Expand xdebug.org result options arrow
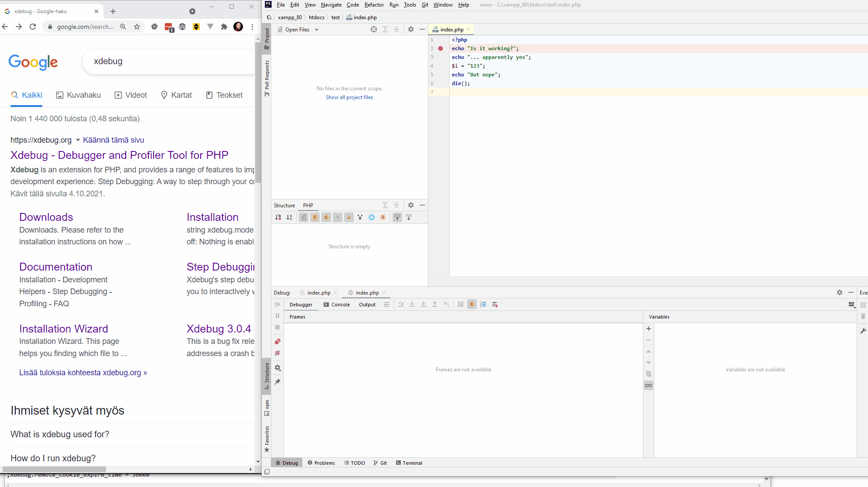This screenshot has width=868, height=487. (x=78, y=140)
